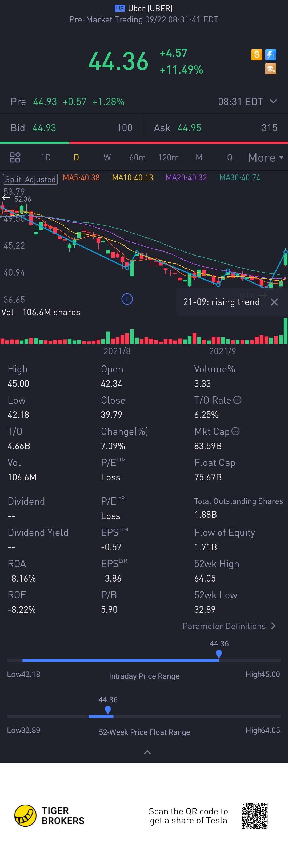Tap the info icon beside Mkt Cap

click(x=236, y=431)
